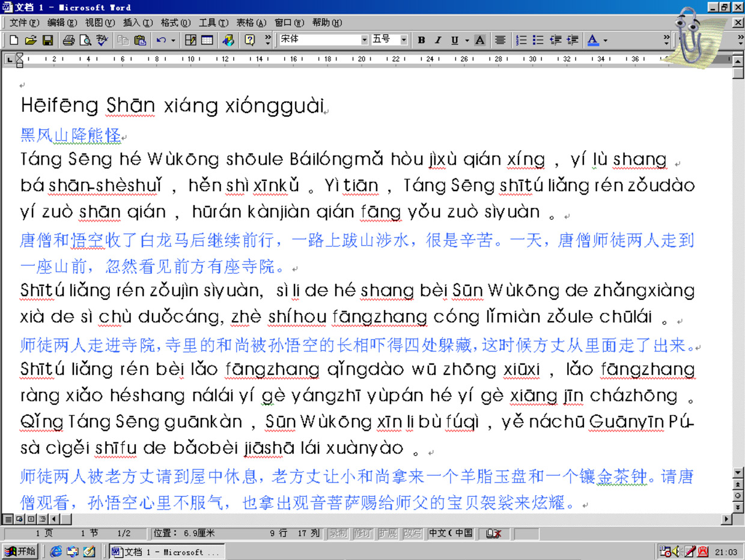Click the heading Hēifēng Shān xiáng xióngguài
This screenshot has width=745, height=560.
tap(172, 106)
